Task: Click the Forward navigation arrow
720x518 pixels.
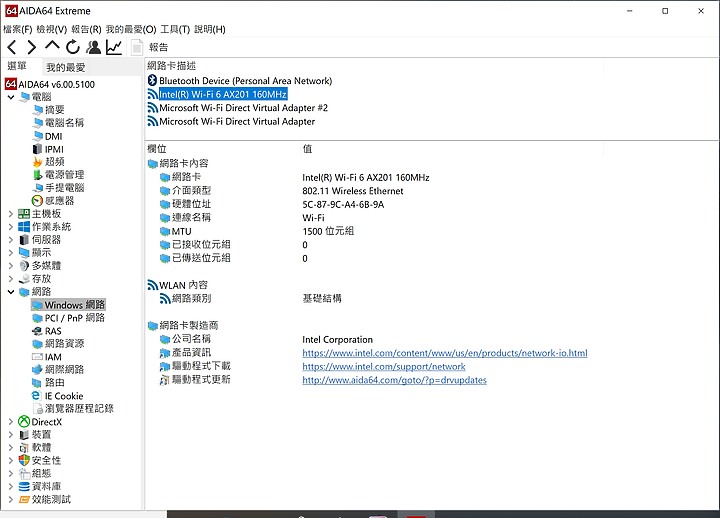Action: [31, 47]
